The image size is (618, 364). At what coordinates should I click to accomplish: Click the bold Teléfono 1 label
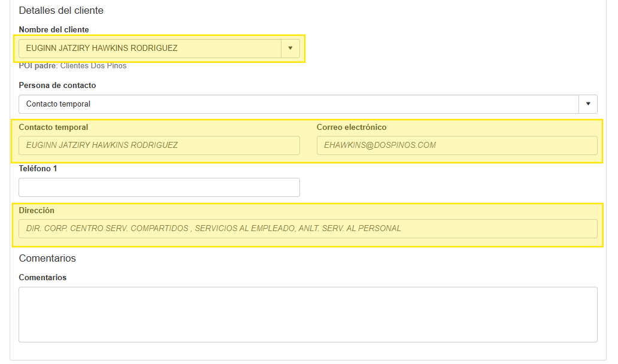pyautogui.click(x=38, y=169)
